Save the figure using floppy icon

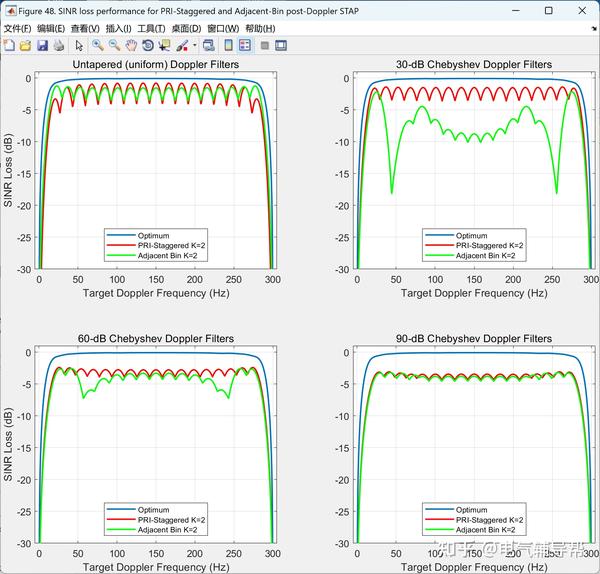point(42,46)
